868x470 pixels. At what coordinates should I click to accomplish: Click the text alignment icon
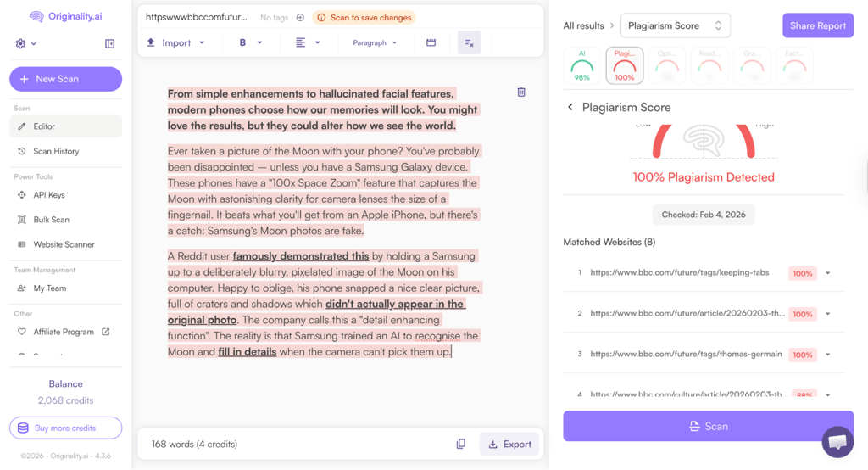pos(301,42)
